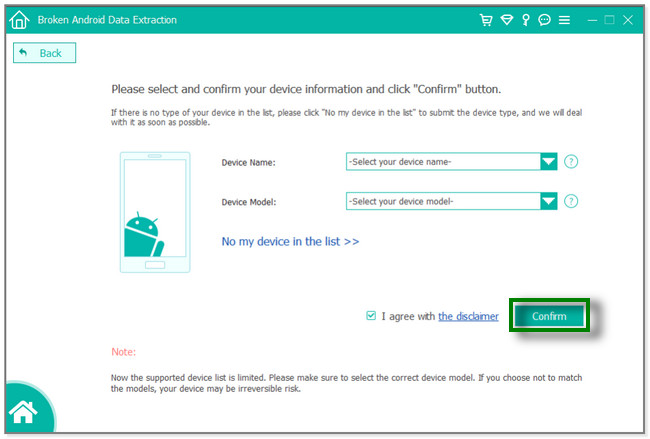The width and height of the screenshot is (650, 439).
Task: Click help icon beside Device Model
Action: point(571,201)
